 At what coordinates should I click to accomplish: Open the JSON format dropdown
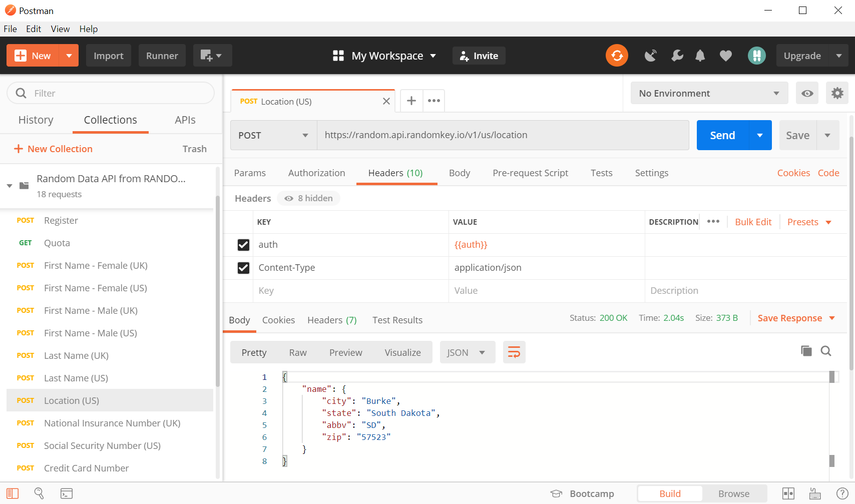tap(468, 352)
